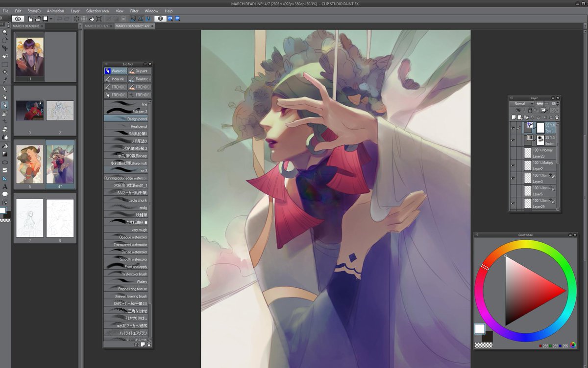Open the layer blending mode Normal dropdown
This screenshot has height=368, width=588.
522,104
